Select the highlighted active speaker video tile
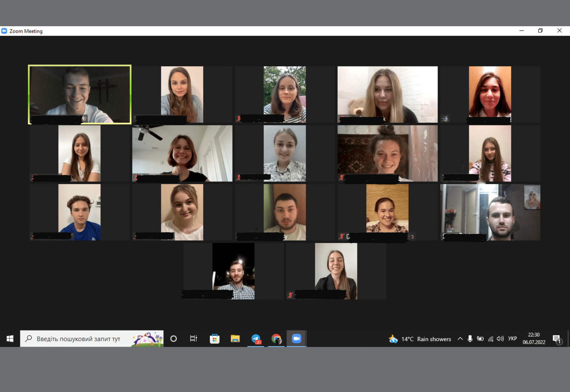Viewport: 570px width, 392px height. [80, 94]
